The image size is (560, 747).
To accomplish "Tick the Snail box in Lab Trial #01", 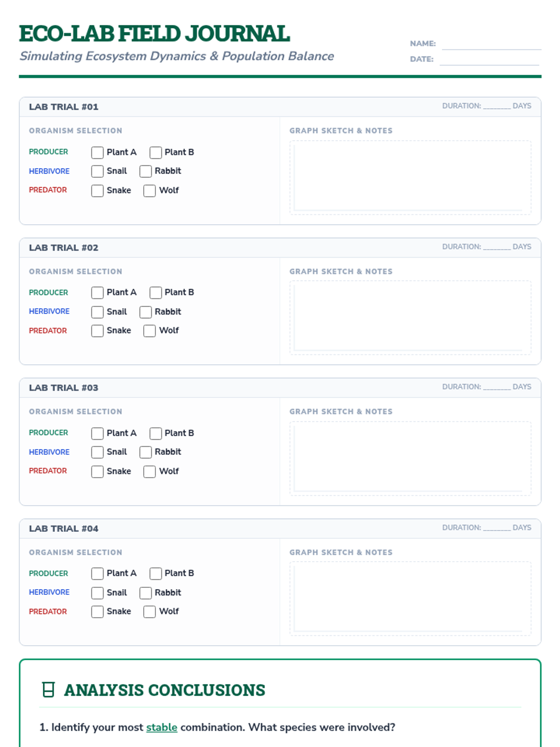I will [98, 171].
